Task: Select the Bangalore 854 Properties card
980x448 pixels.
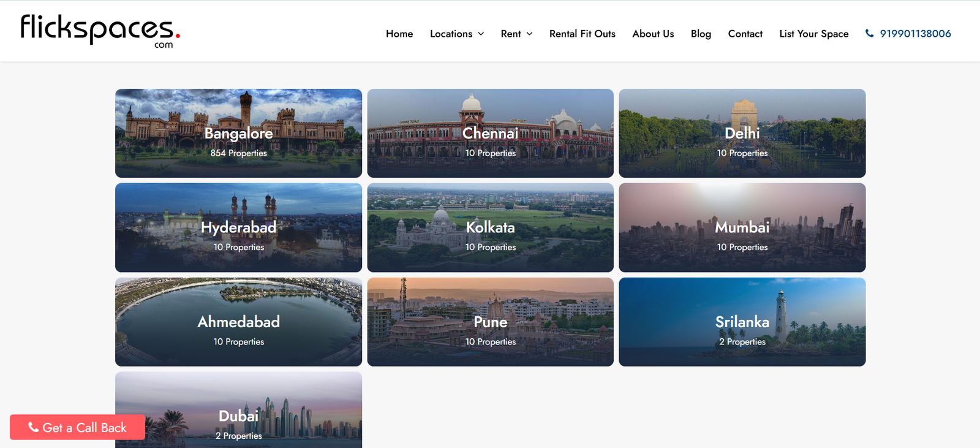Action: coord(238,134)
